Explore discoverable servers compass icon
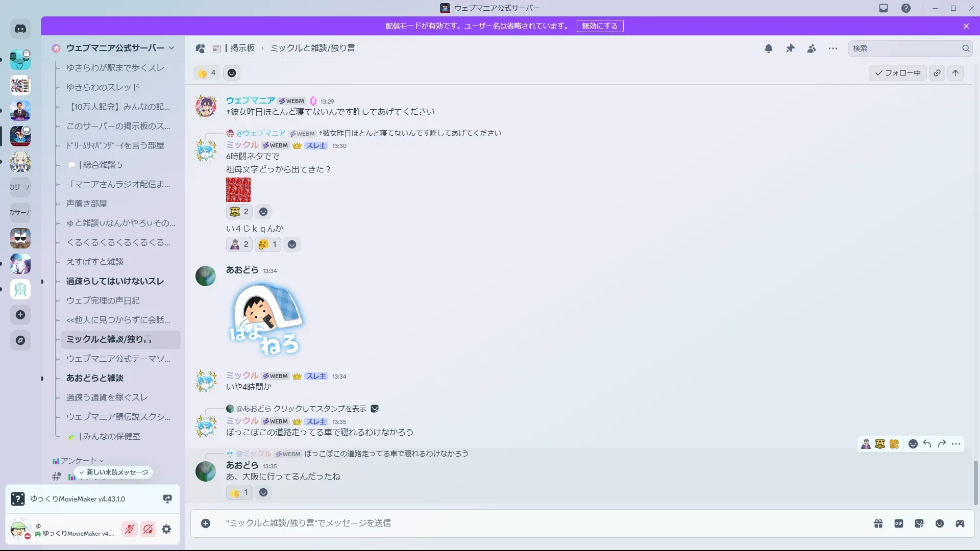Image resolution: width=980 pixels, height=551 pixels. click(20, 340)
